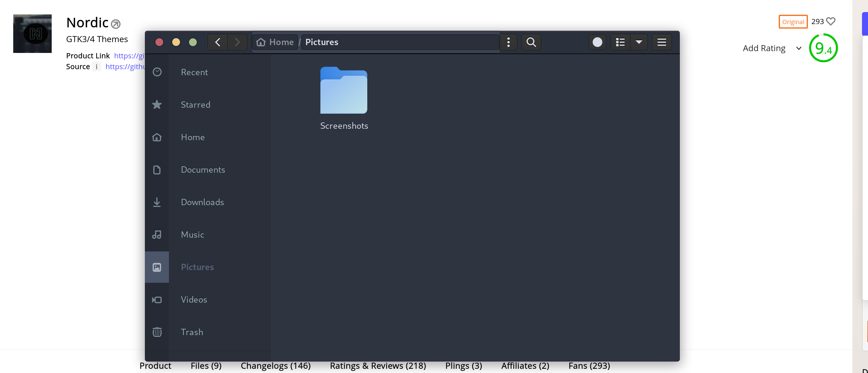Open the Ratings & Reviews tab
The width and height of the screenshot is (868, 373).
coord(377,365)
